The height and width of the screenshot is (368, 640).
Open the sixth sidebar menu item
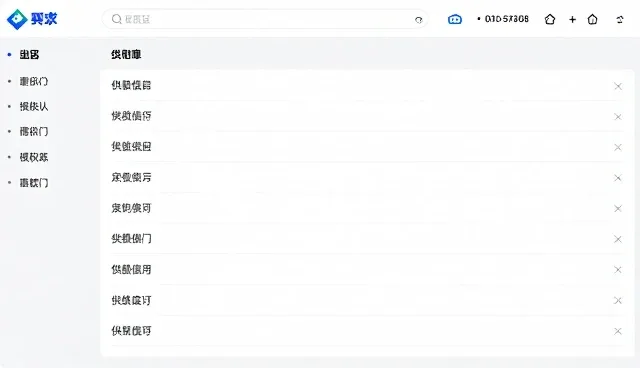34,183
